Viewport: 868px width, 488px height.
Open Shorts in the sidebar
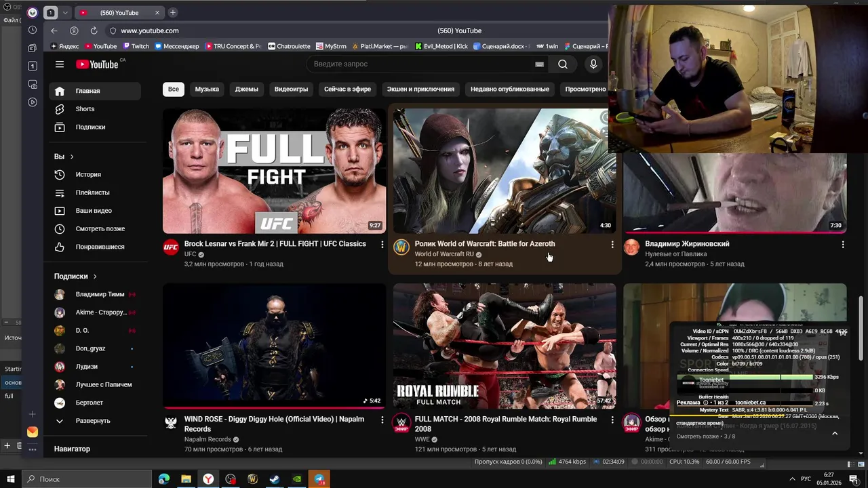tap(95, 109)
